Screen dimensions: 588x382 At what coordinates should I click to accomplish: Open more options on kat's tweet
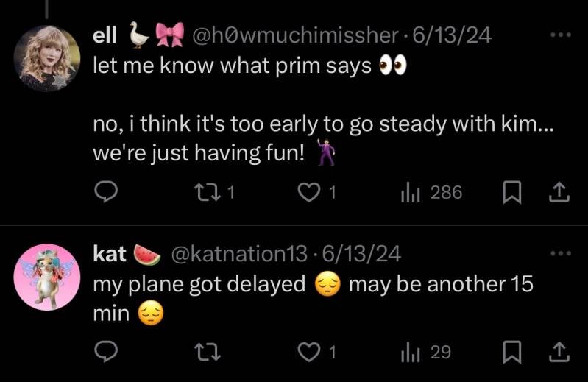pos(560,252)
